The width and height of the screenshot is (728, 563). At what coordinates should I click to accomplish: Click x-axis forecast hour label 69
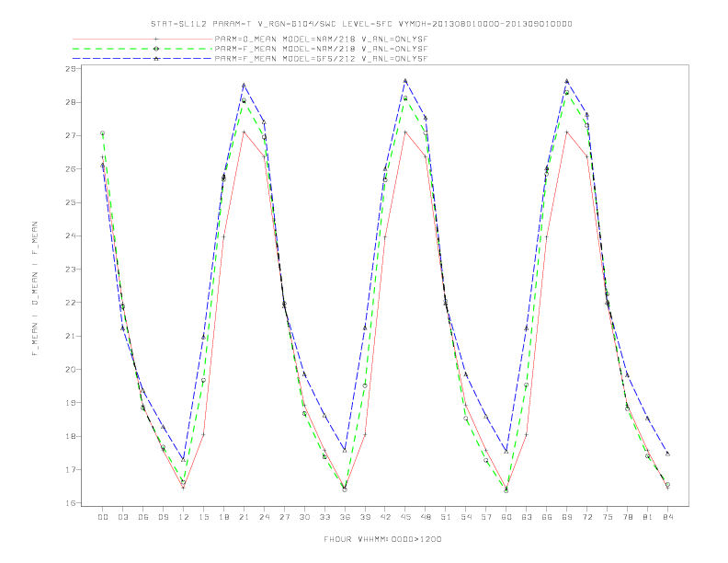pos(567,517)
